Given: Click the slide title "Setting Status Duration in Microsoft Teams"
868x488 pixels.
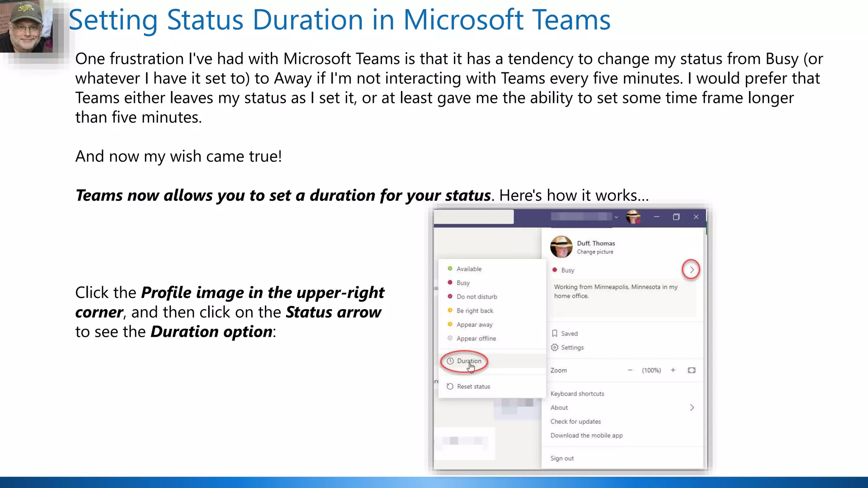Looking at the screenshot, I should pyautogui.click(x=339, y=20).
